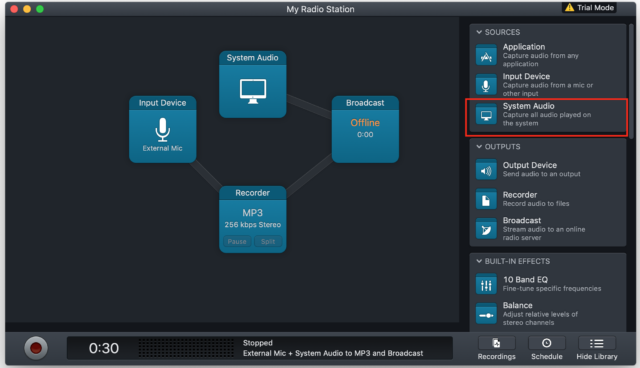Select the Recorder file icon in library

(x=486, y=200)
